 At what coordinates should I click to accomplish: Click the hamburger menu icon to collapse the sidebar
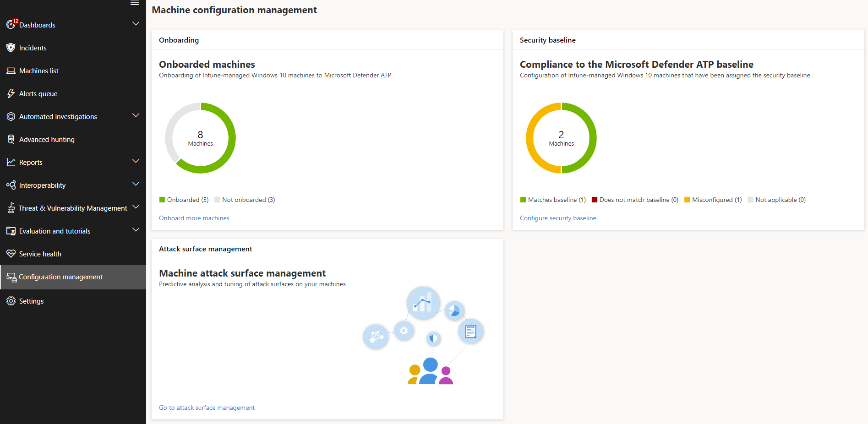pos(135,3)
